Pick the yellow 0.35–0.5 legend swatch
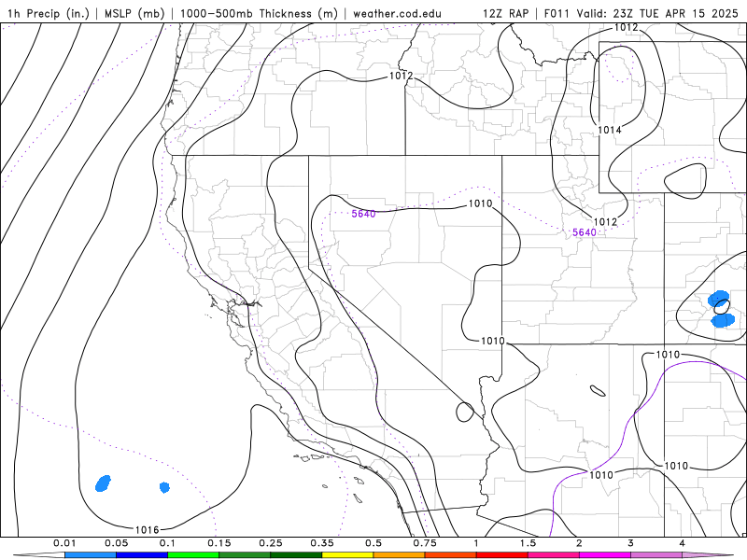Image resolution: width=747 pixels, height=560 pixels. (x=347, y=555)
